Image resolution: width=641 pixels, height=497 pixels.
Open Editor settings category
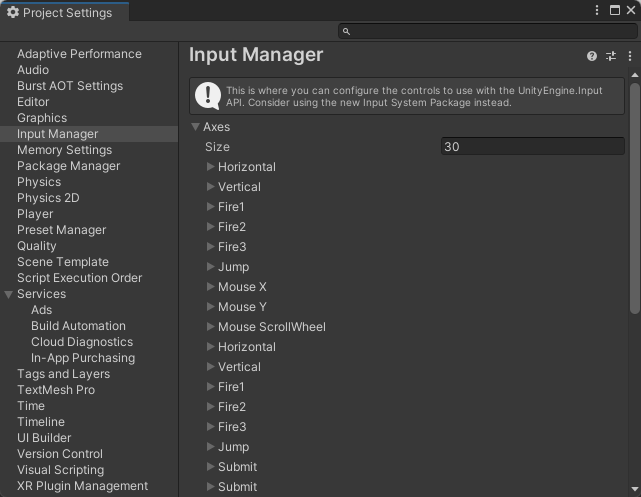33,102
